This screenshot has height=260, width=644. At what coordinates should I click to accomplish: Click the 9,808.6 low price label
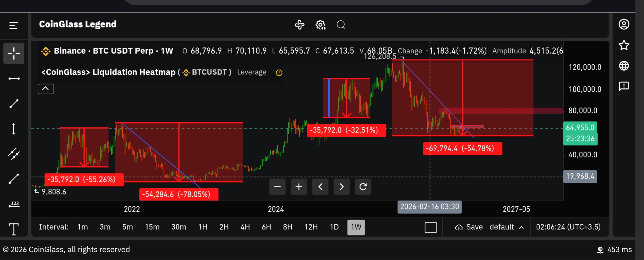pyautogui.click(x=54, y=192)
